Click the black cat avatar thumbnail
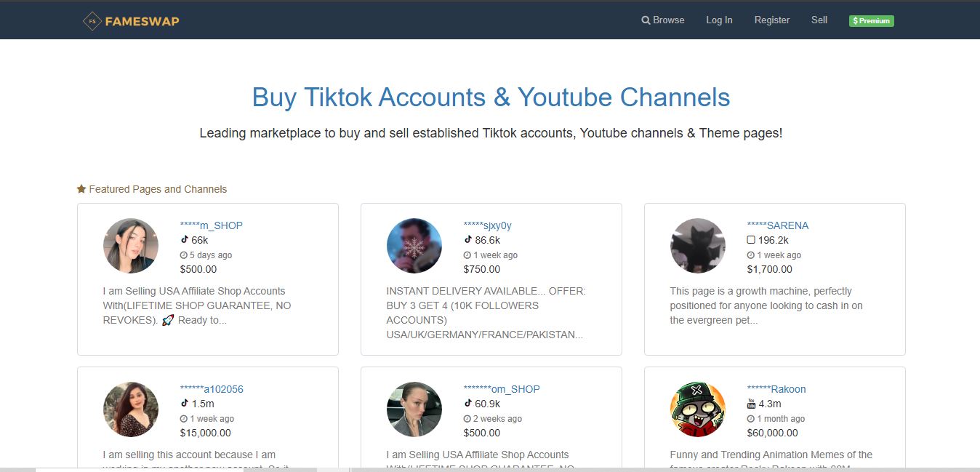The image size is (980, 472). tap(697, 246)
